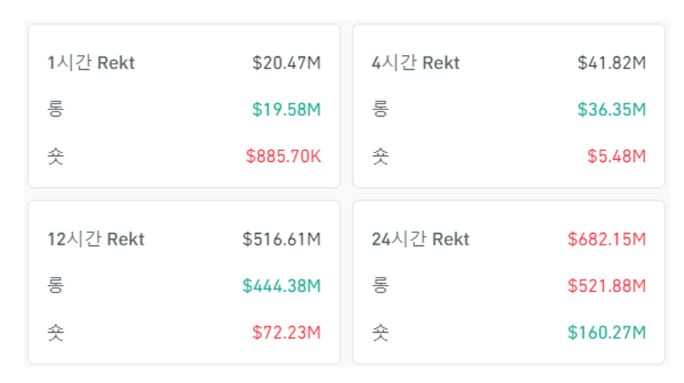Click the 1-hour long $19.58M amount
Viewport: 684px width, 383px height.
pos(287,109)
